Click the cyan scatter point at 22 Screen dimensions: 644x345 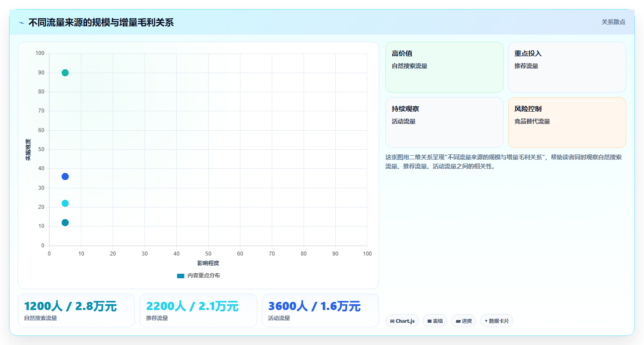click(x=65, y=203)
